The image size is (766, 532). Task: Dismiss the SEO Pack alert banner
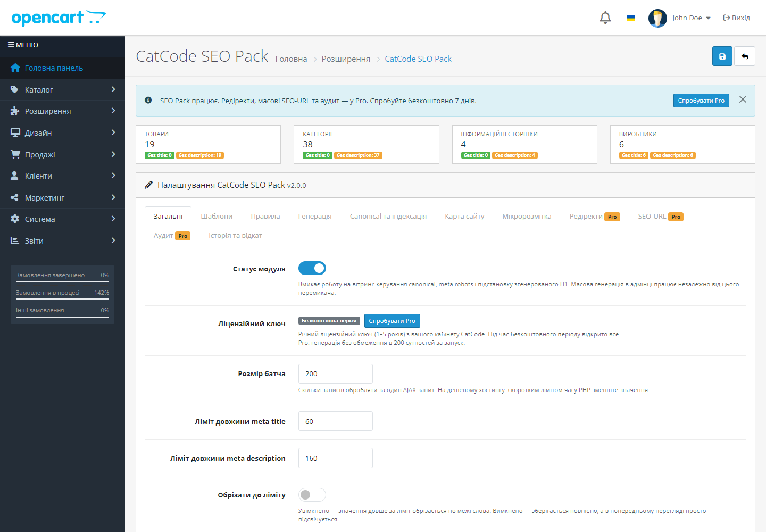[x=743, y=99]
